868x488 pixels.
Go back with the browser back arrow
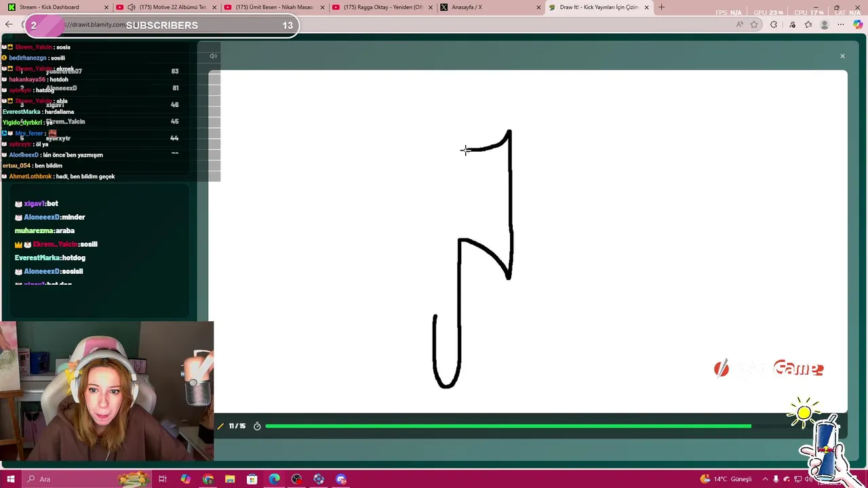[x=9, y=24]
